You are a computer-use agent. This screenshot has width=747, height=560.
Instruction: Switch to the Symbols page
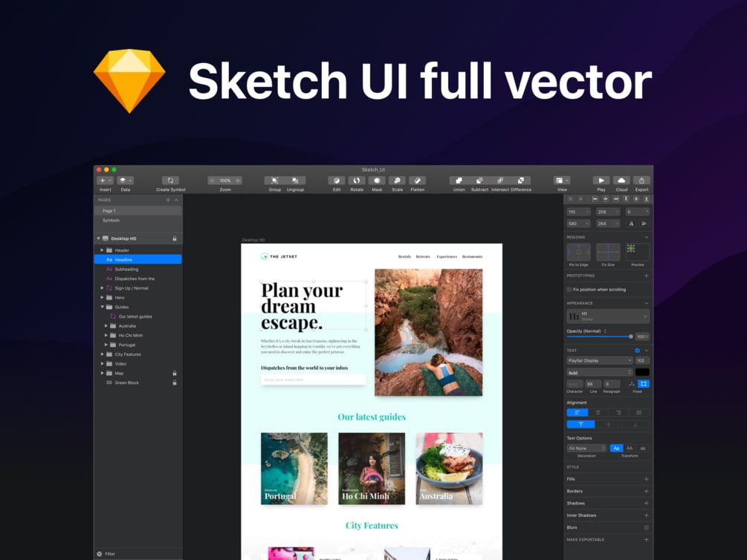(111, 220)
